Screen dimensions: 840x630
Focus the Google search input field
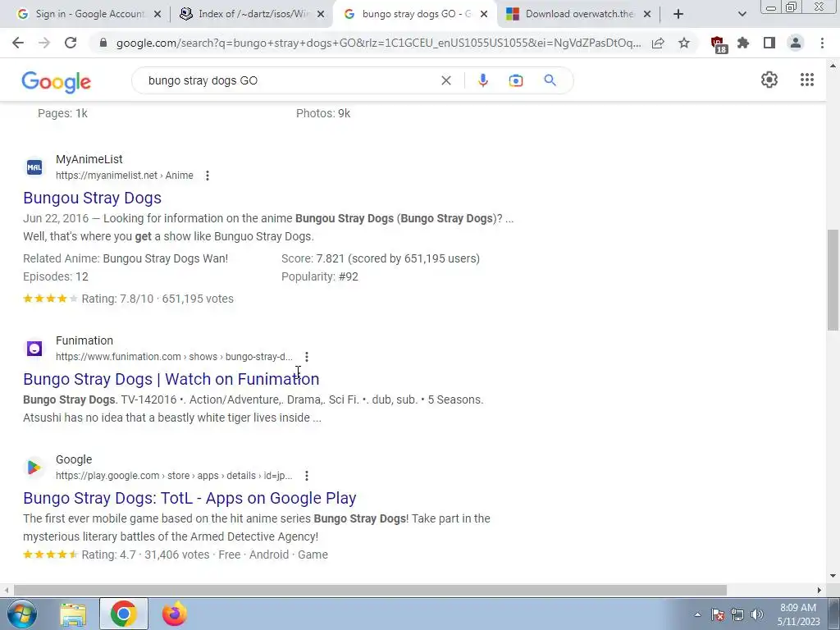click(290, 80)
